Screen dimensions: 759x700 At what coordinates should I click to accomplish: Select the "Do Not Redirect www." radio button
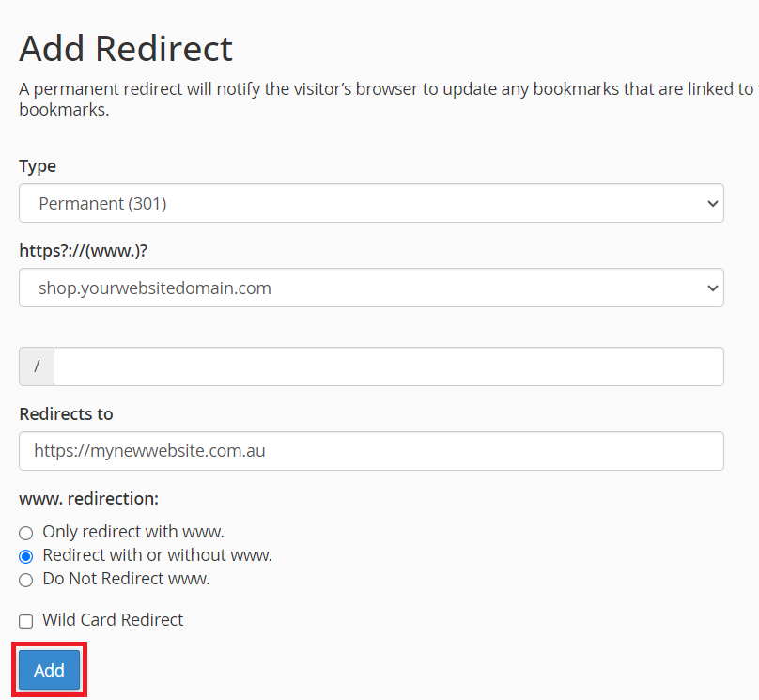coord(26,580)
